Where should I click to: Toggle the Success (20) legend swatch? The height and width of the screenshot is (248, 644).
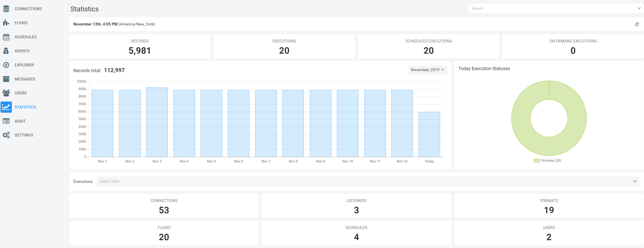pos(537,161)
